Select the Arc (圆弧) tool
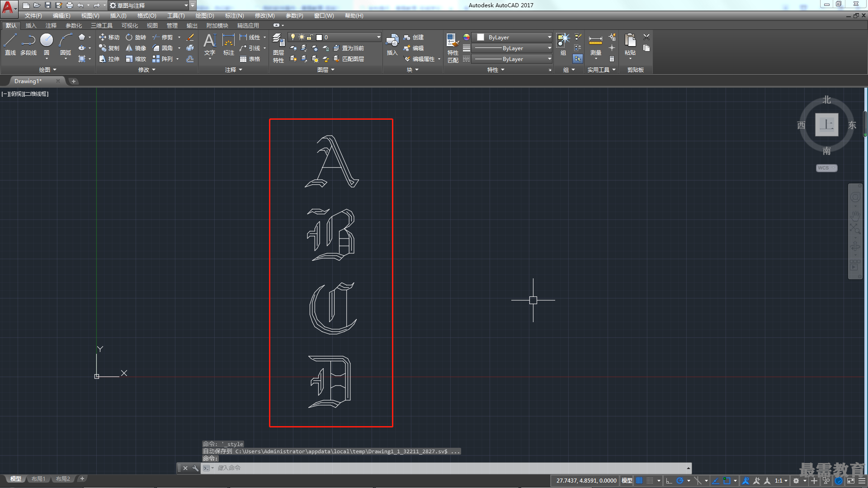 (66, 45)
